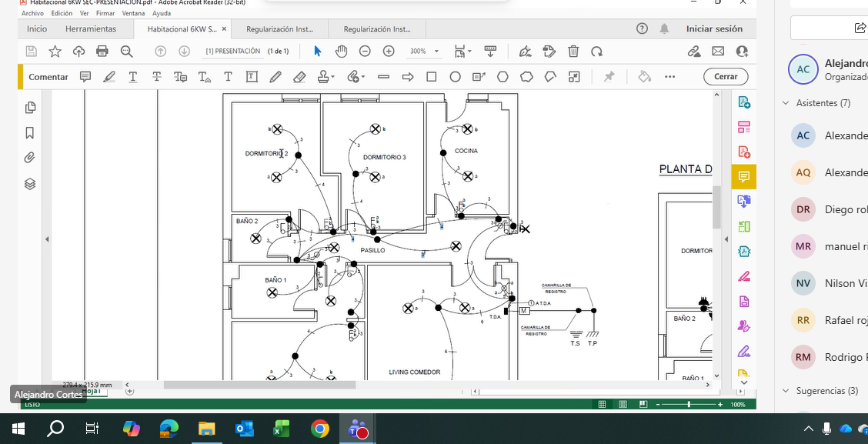Viewport: 868px width, 444px height.
Task: Click the Cerrar button
Action: 725,77
